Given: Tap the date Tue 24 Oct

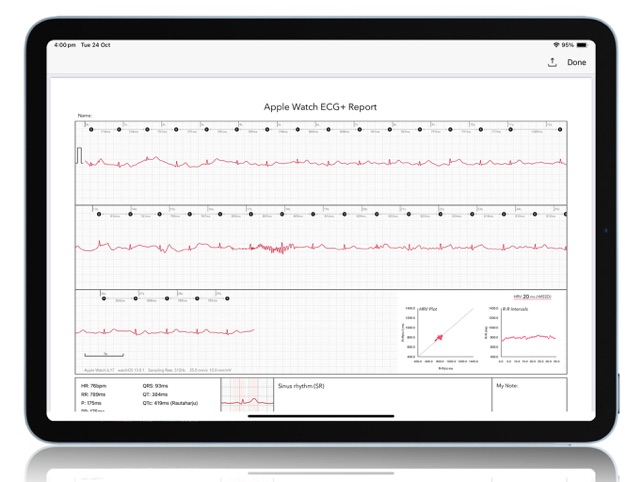Looking at the screenshot, I should 96,45.
